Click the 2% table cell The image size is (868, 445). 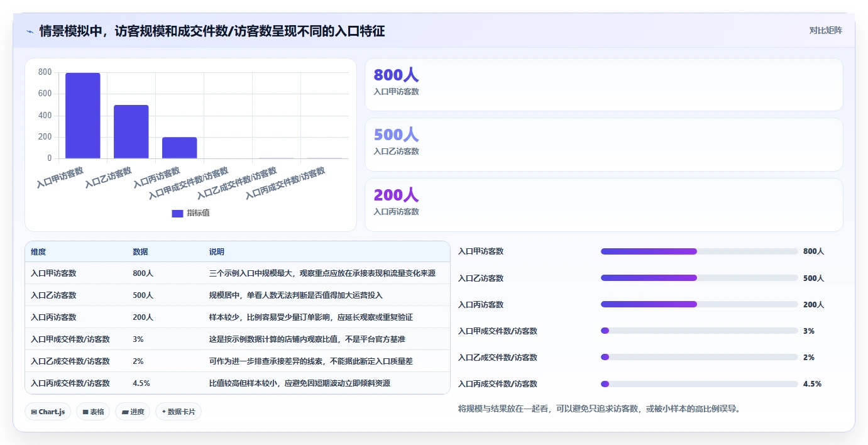tap(138, 361)
